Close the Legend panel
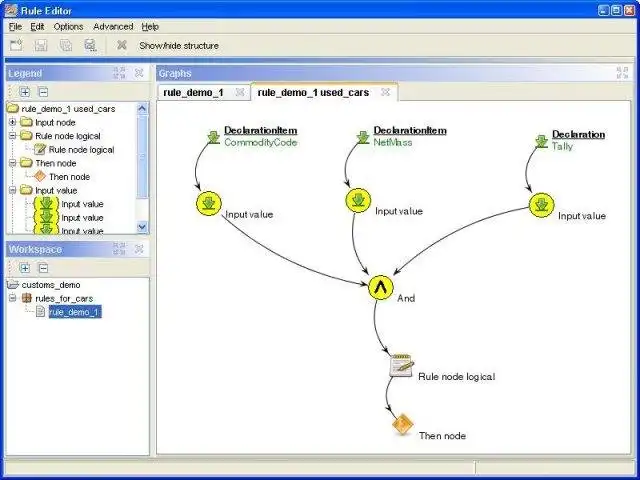The width and height of the screenshot is (640, 480). 139,73
